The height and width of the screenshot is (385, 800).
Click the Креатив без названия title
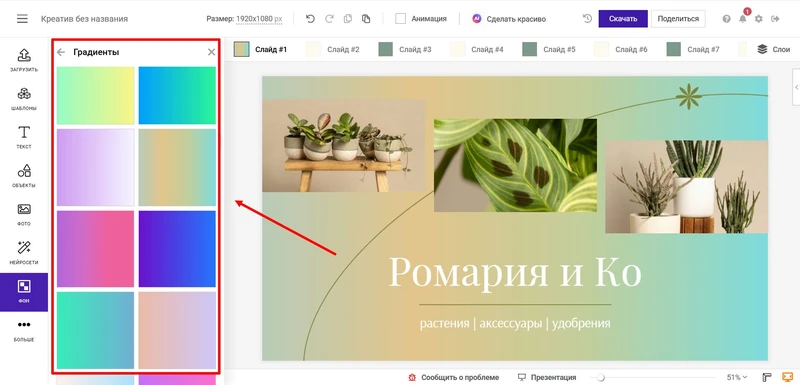[84, 19]
